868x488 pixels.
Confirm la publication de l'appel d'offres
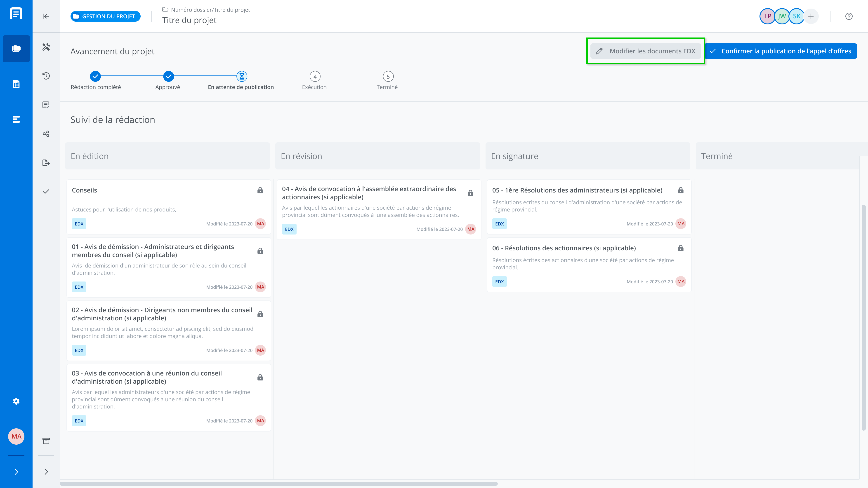click(x=781, y=51)
